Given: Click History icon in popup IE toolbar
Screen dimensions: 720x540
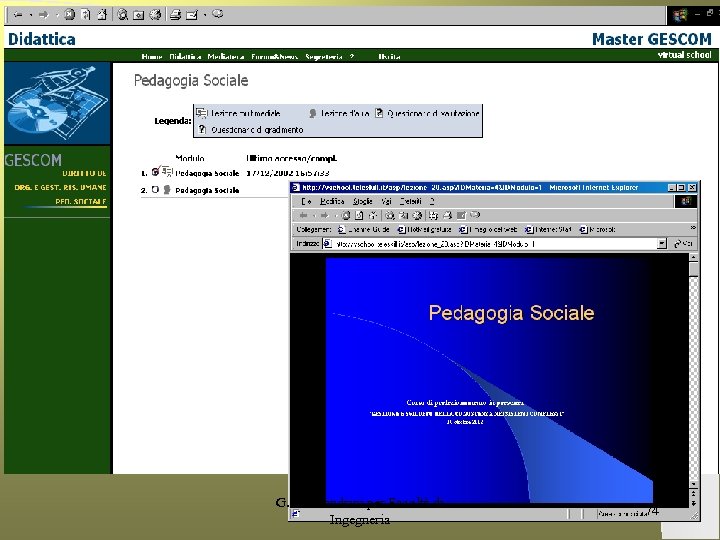Looking at the screenshot, I should click(417, 215).
